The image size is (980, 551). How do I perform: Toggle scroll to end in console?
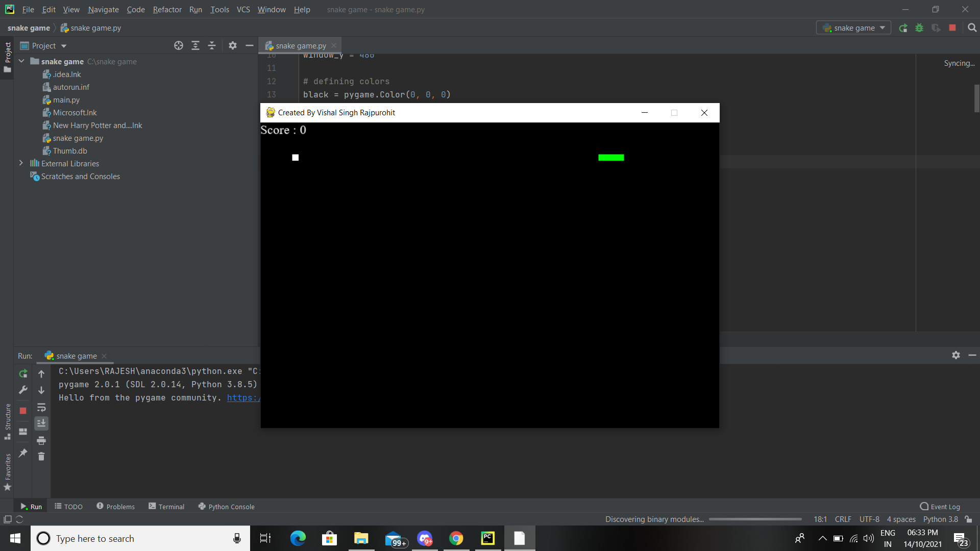tap(41, 423)
